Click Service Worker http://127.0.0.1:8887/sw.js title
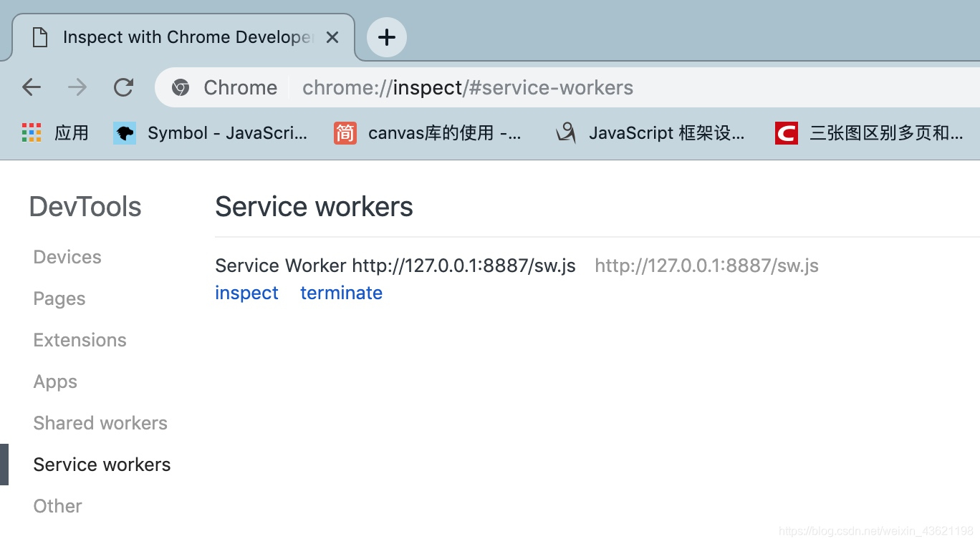The width and height of the screenshot is (980, 544). [x=395, y=266]
